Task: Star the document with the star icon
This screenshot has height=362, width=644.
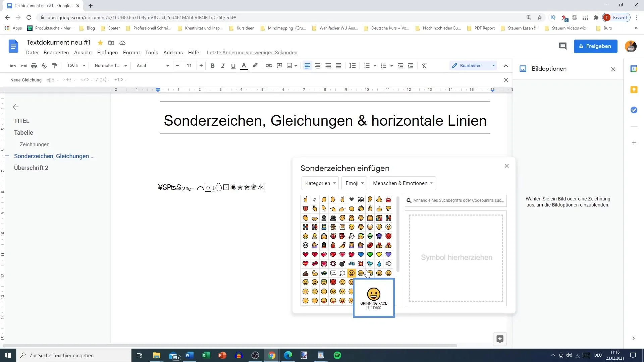Action: click(x=100, y=43)
